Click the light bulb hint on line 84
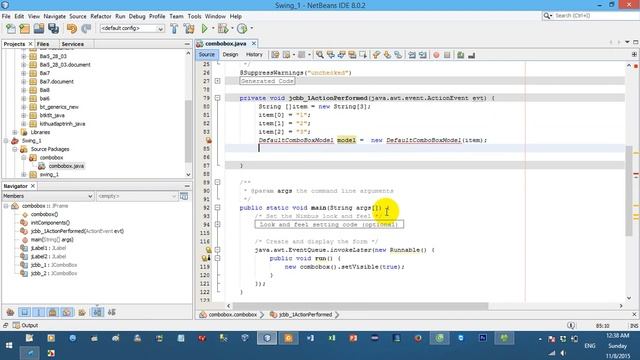The height and width of the screenshot is (360, 640). pyautogui.click(x=209, y=140)
